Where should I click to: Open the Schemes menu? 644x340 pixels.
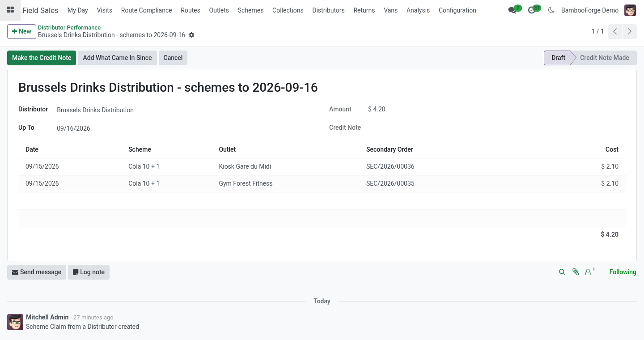pyautogui.click(x=250, y=10)
